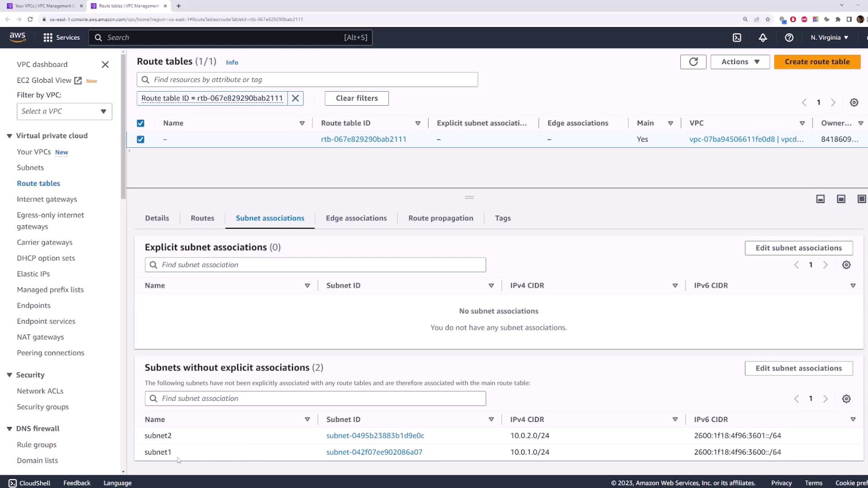Remove the Route table ID filter
The image size is (868, 488).
coord(295,99)
